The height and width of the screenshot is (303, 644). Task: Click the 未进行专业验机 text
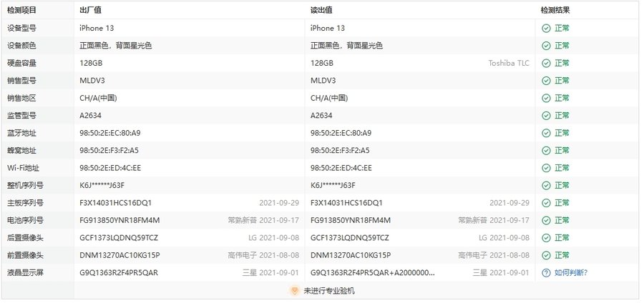tap(329, 291)
